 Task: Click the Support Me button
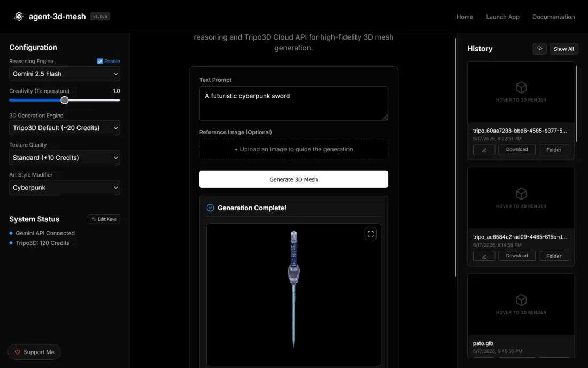coord(34,352)
